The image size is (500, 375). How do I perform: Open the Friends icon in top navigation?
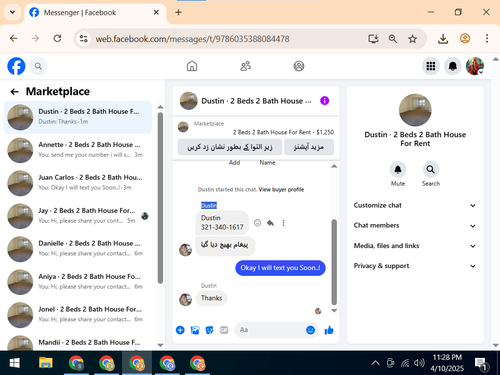coord(246,66)
